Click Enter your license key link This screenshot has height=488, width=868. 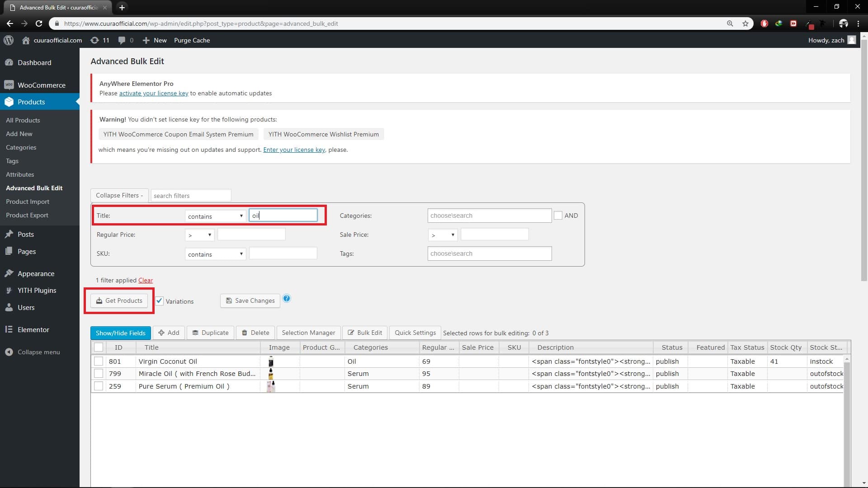click(x=294, y=150)
